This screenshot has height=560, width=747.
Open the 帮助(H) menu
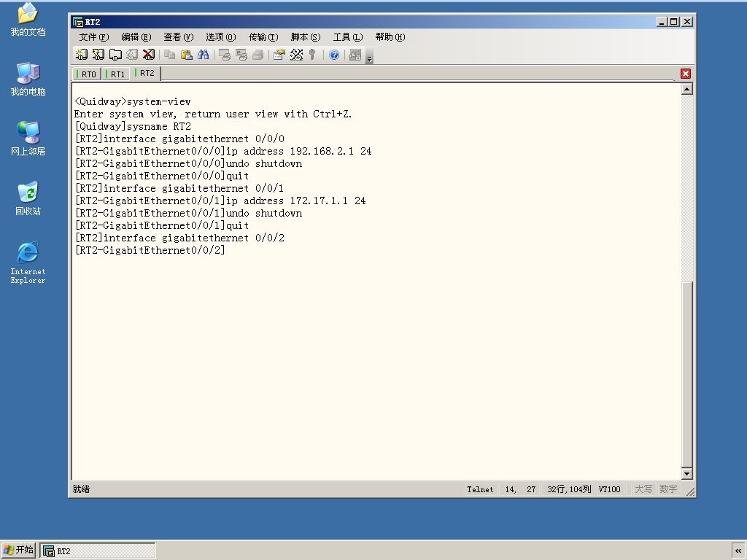click(390, 37)
